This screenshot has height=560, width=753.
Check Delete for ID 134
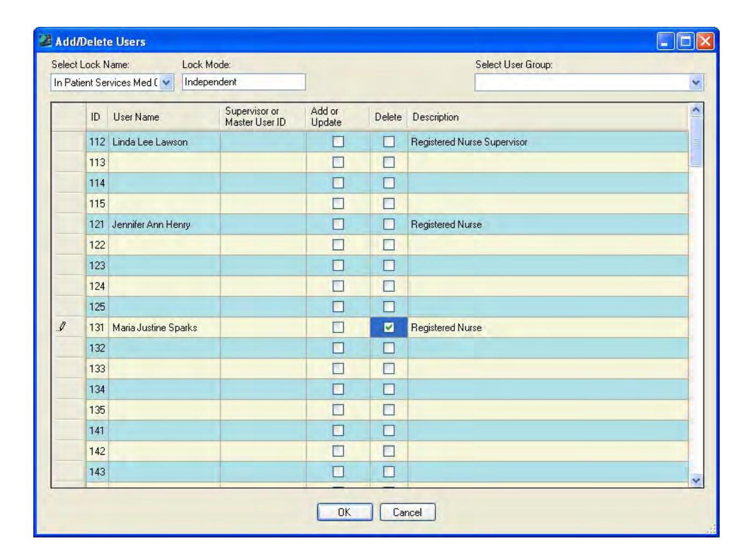click(x=389, y=389)
